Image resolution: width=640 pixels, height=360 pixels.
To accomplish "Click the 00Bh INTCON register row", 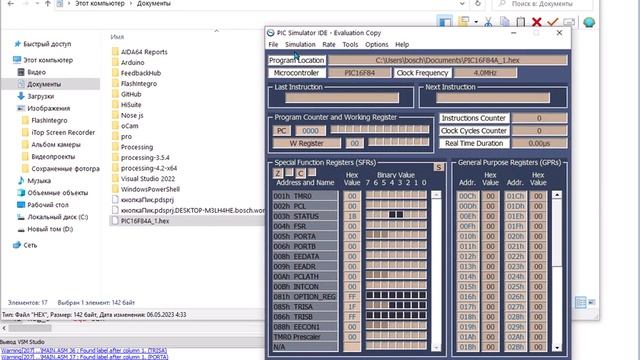I will pos(305,287).
